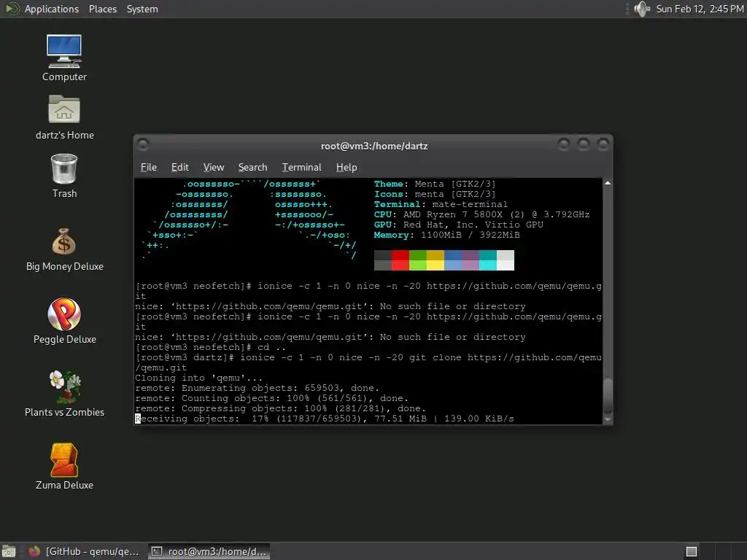747x560 pixels.
Task: Click the workspace switcher square in bottom panel
Action: click(x=692, y=551)
